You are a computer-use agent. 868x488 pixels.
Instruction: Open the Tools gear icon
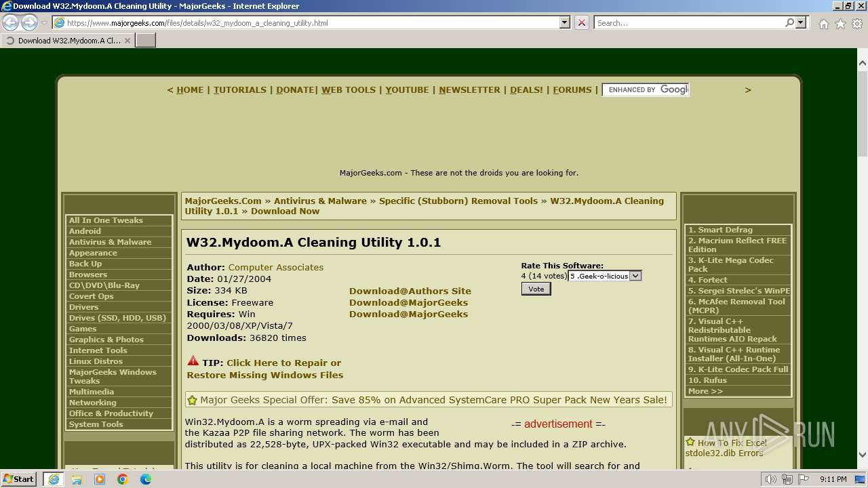tap(857, 24)
